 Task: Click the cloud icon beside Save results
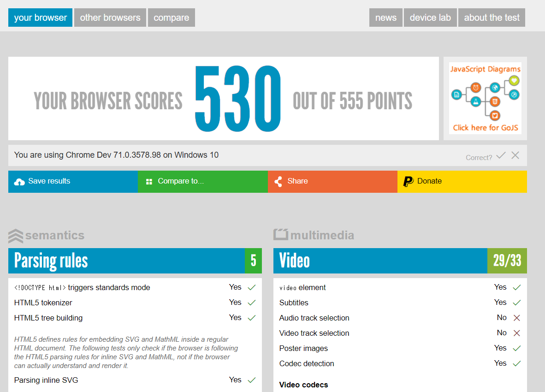(19, 182)
